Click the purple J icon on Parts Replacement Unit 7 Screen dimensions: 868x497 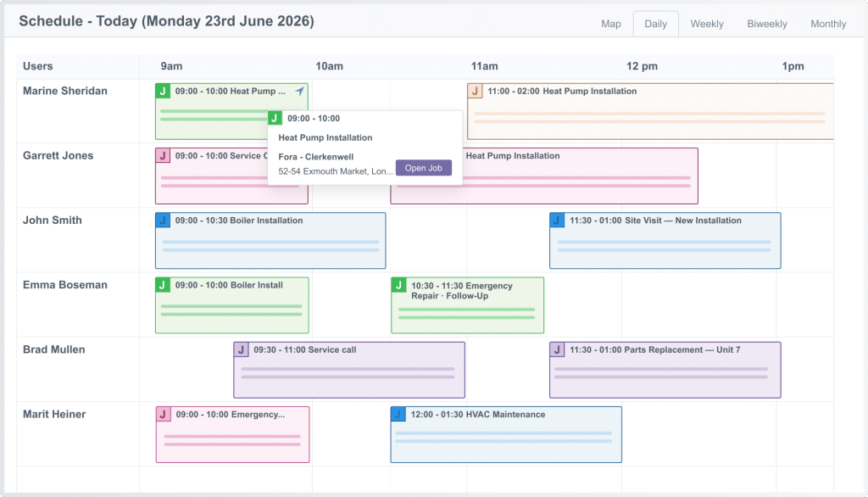click(x=557, y=349)
